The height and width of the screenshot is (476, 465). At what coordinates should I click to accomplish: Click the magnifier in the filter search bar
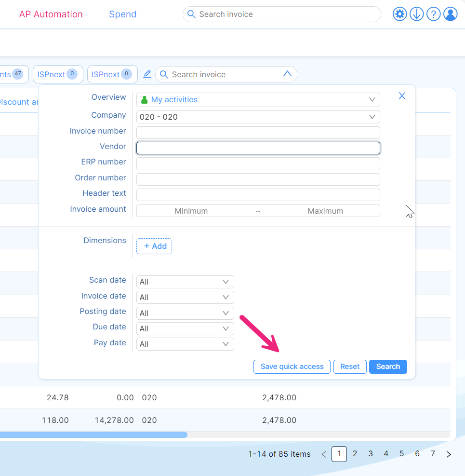164,74
